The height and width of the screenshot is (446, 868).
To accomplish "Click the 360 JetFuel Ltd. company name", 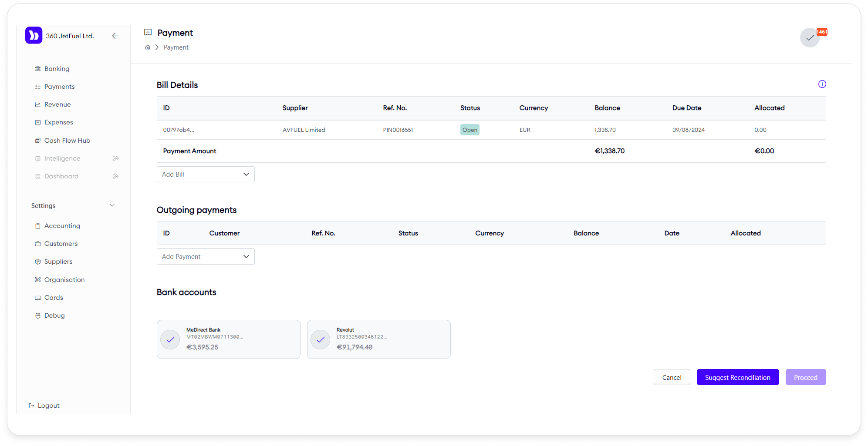I will [70, 36].
